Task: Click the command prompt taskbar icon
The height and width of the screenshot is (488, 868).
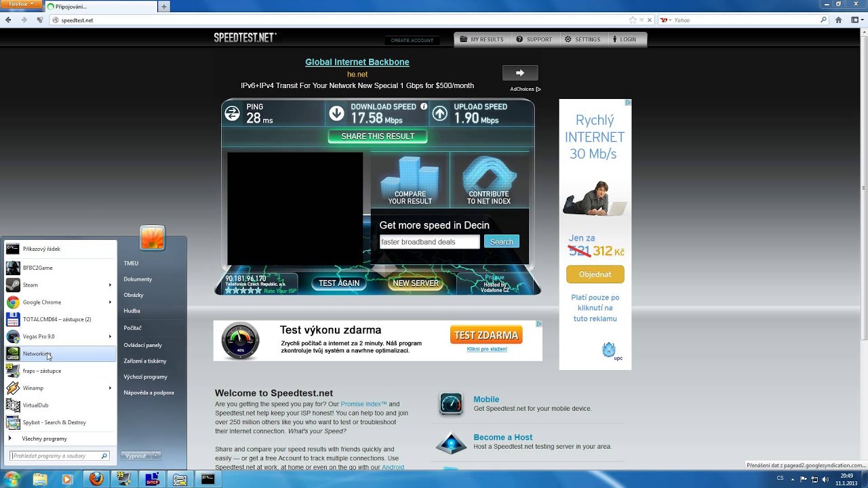Action: (208, 479)
